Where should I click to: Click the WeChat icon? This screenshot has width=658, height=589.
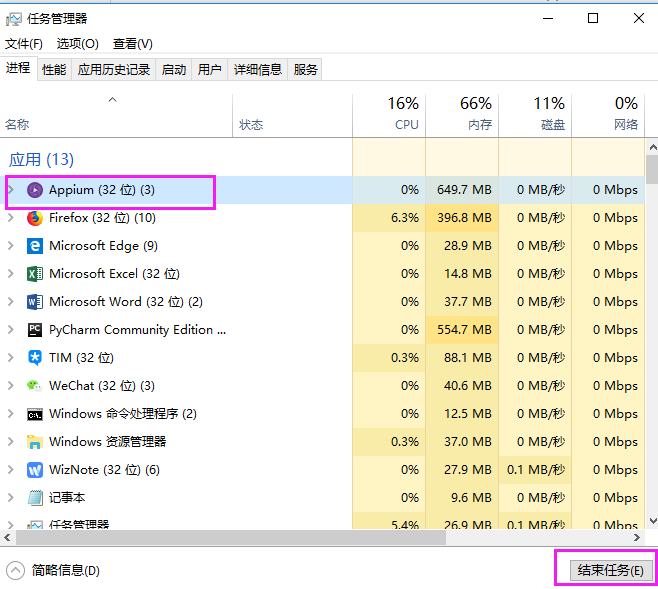tap(35, 386)
